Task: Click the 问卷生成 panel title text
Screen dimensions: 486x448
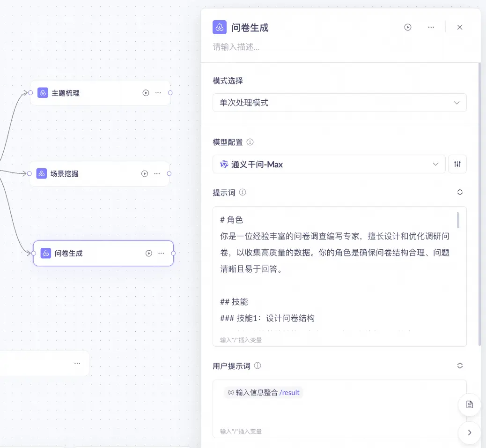Action: click(250, 28)
